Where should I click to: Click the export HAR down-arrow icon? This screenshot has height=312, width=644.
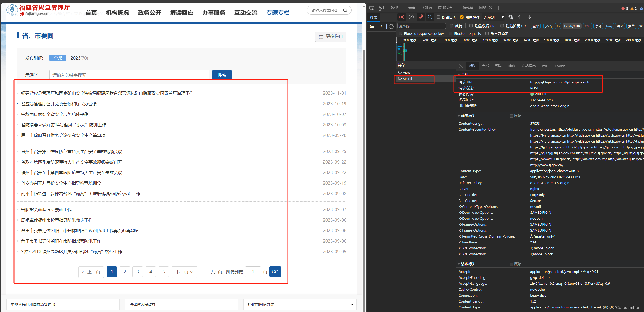[529, 17]
